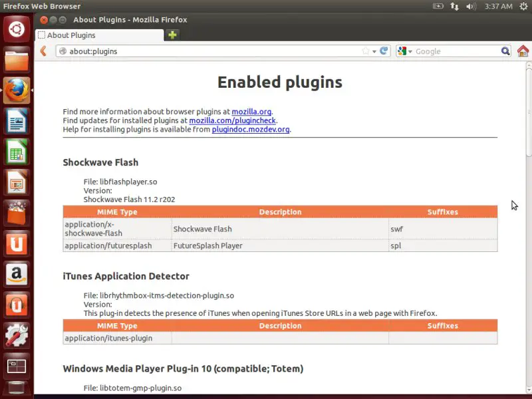Open the Workspace Switcher in the launcher
The image size is (532, 399).
16,366
